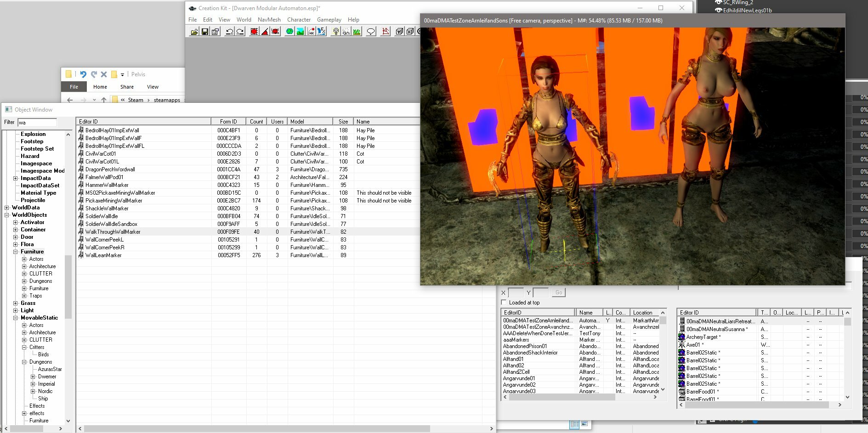
Task: Click the X coordinate input field
Action: 516,292
